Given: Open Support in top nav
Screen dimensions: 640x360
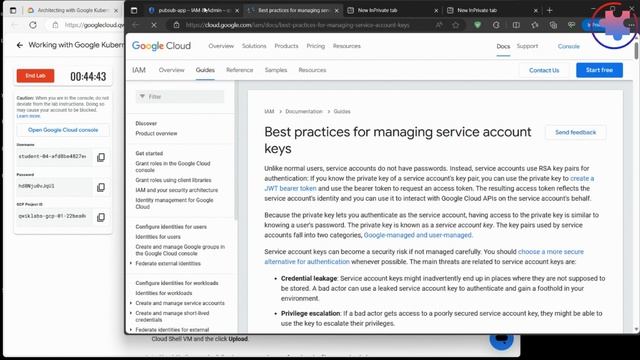Looking at the screenshot, I should 527,46.
